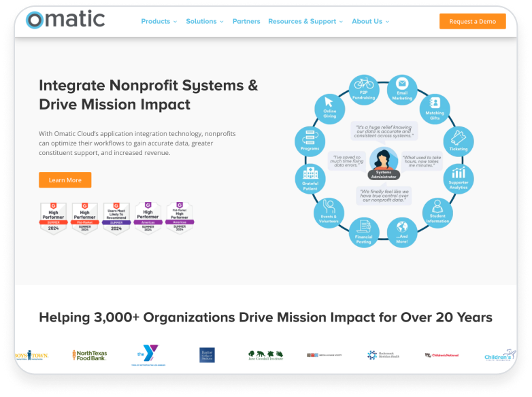Click the 'Integrate Nonprofit Systems' headline
The width and height of the screenshot is (532, 397).
point(148,95)
